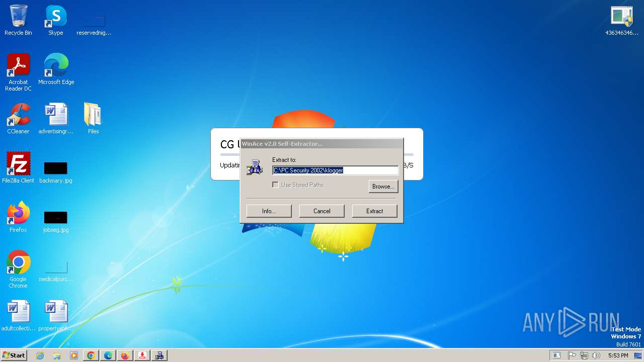Open the network status tray icon
The width and height of the screenshot is (644, 362).
[x=584, y=355]
